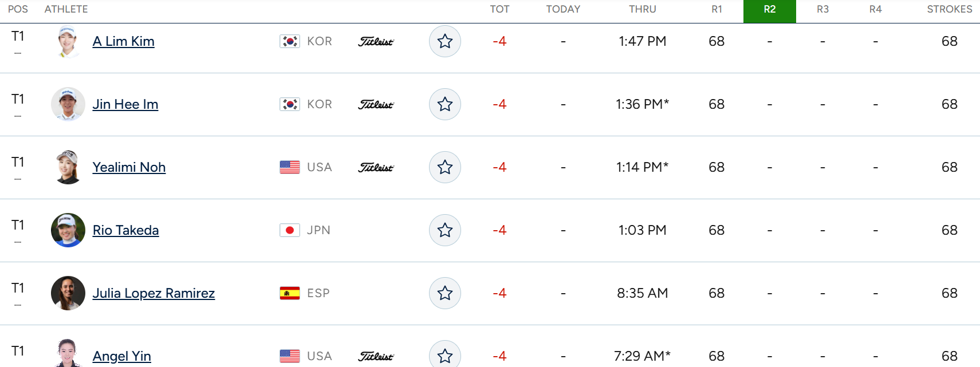Toggle favorite star for Jin Hee Im
The width and height of the screenshot is (980, 367).
(x=445, y=104)
